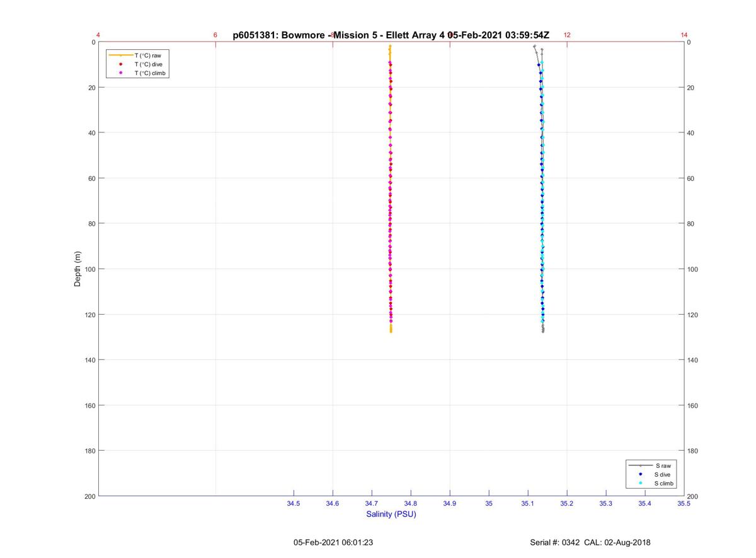Click the 'S climb' legend label

tap(665, 483)
